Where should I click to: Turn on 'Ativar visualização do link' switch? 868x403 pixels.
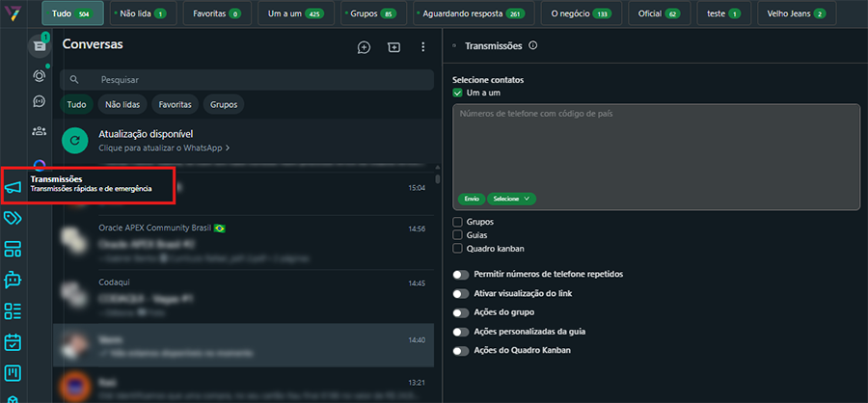461,293
